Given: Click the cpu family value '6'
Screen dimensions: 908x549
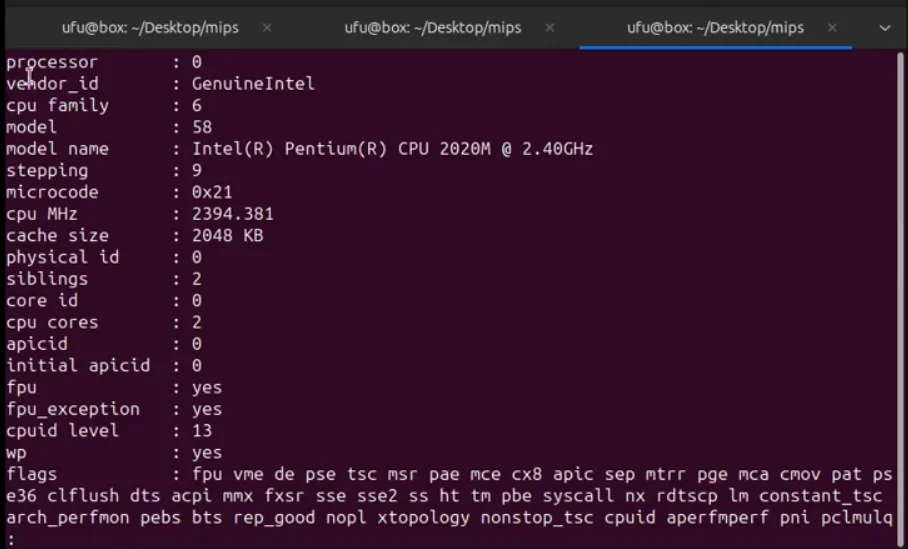Looking at the screenshot, I should 197,105.
